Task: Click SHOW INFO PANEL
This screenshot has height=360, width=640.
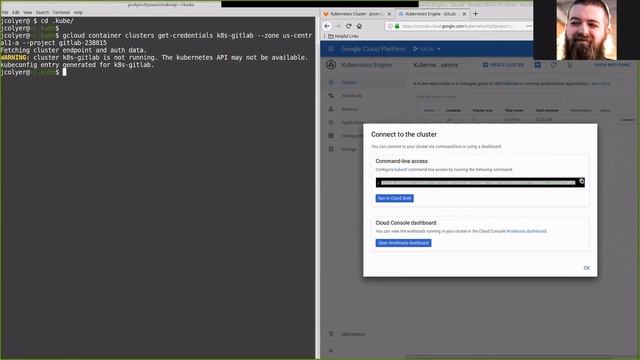Action: click(612, 65)
